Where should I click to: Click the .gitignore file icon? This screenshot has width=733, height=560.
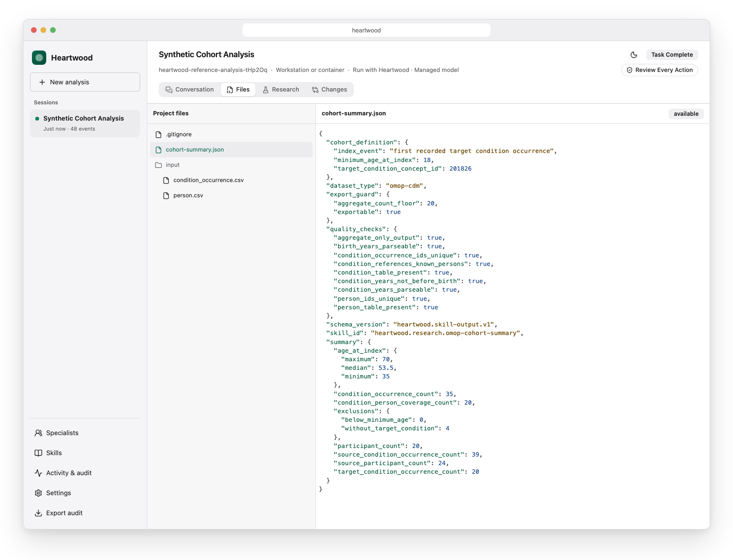point(159,134)
